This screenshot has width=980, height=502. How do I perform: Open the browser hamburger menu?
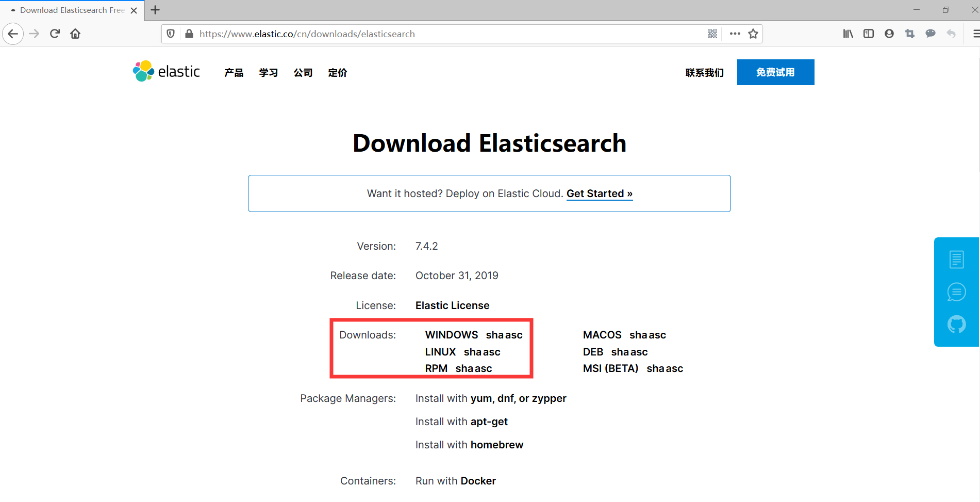click(975, 34)
